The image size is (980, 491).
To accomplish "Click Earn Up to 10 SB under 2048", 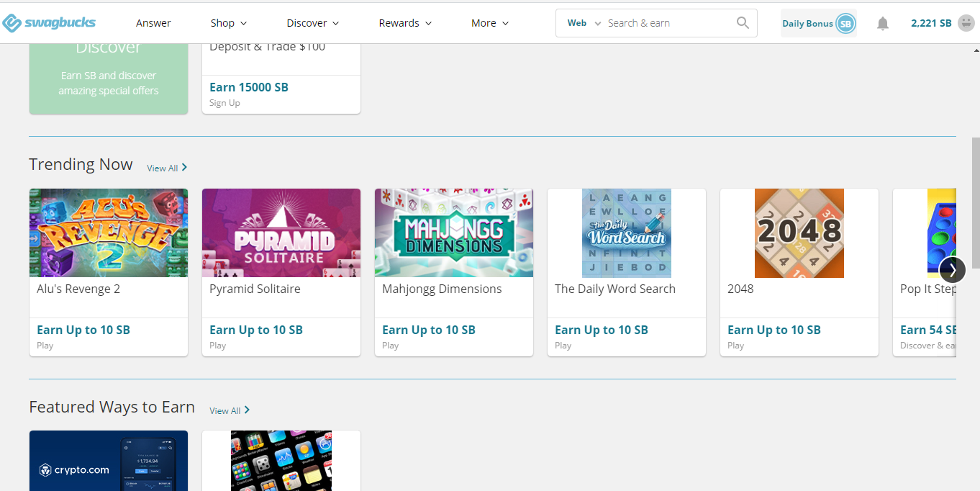I will [774, 330].
